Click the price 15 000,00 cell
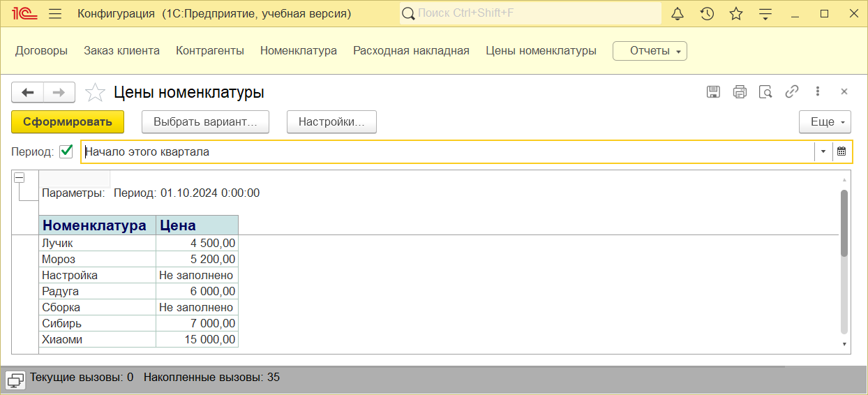Image resolution: width=868 pixels, height=395 pixels. tap(197, 339)
